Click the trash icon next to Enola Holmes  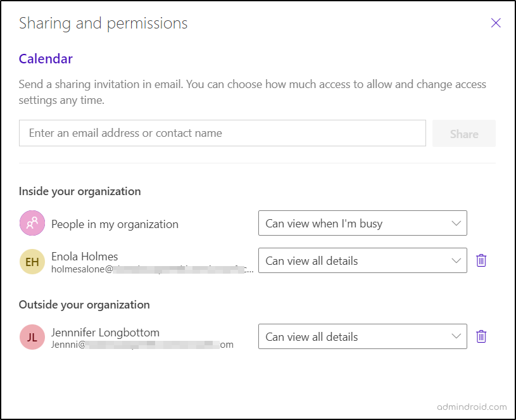click(481, 260)
